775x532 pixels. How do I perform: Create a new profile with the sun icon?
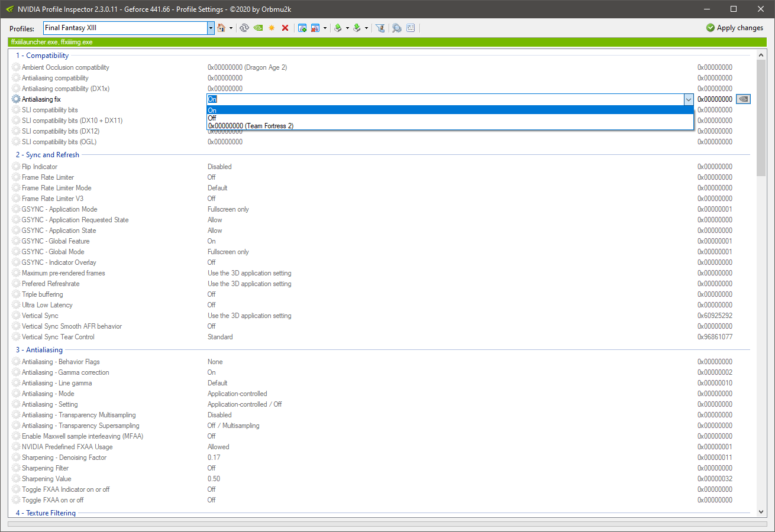point(272,28)
